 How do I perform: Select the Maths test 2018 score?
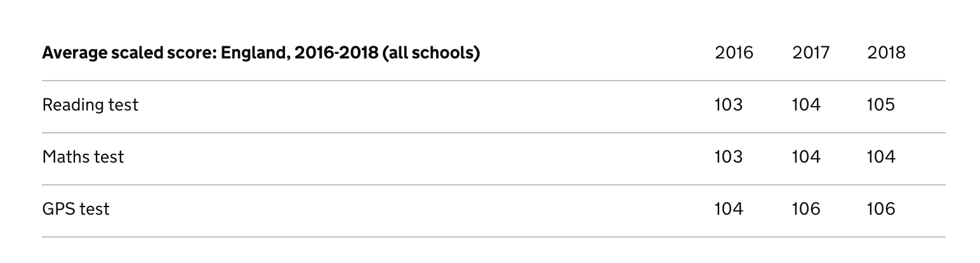(x=881, y=157)
